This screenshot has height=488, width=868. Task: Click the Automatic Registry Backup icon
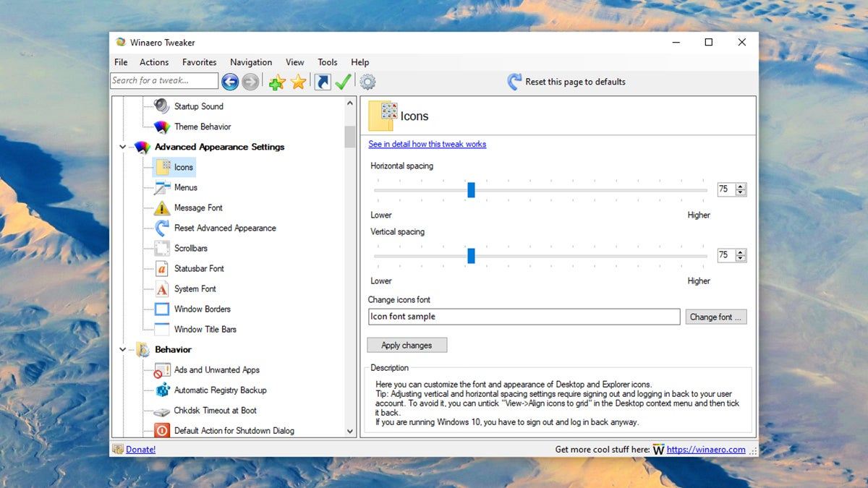(x=162, y=390)
